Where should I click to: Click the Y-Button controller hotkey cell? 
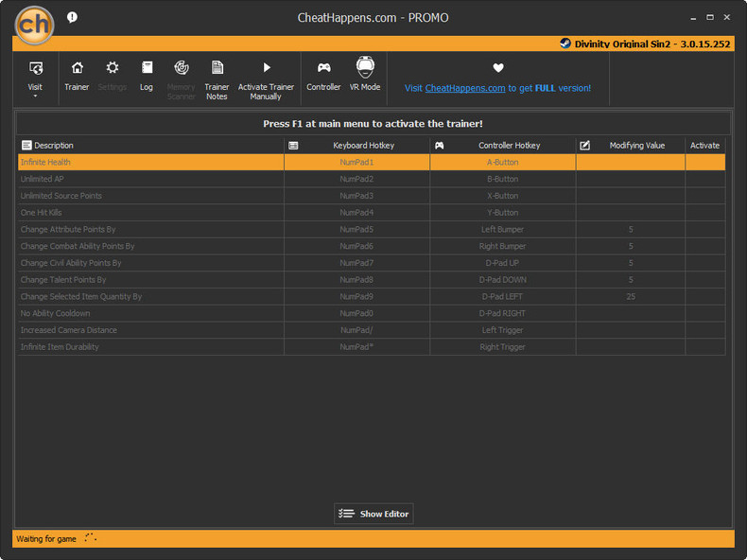(x=503, y=213)
